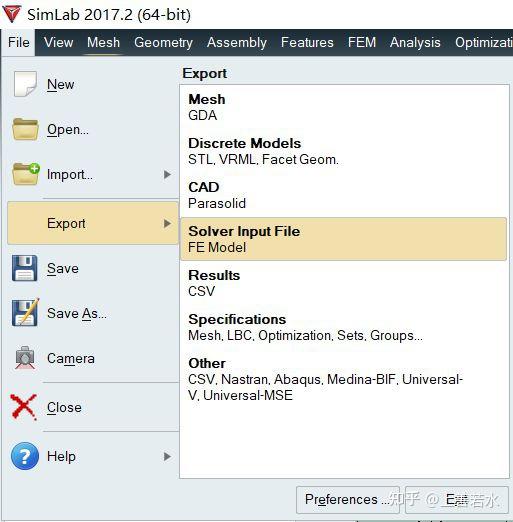
Task: Click the Save floppy disk icon
Action: (25, 268)
